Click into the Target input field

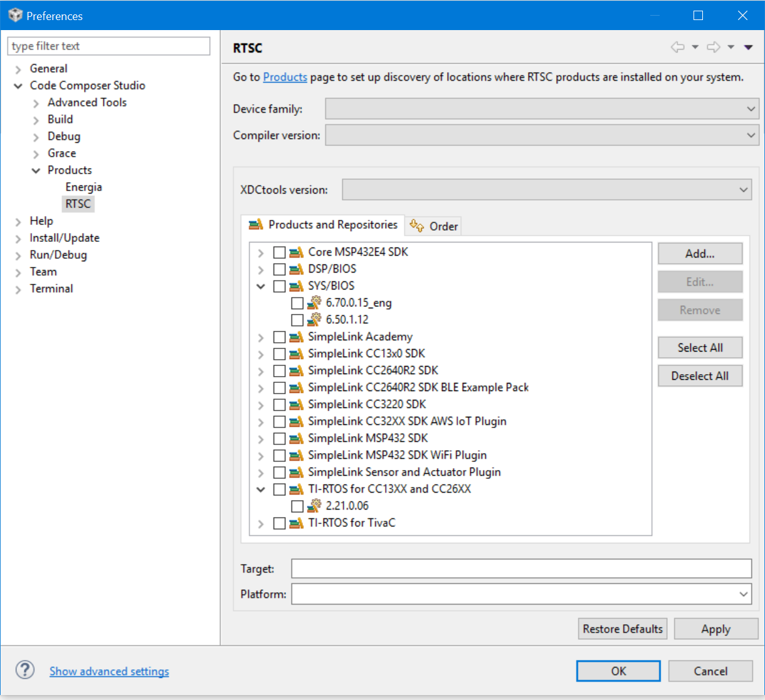click(521, 568)
